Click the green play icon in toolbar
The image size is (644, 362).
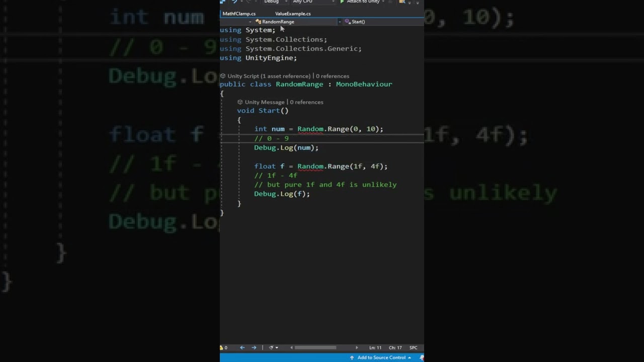[x=342, y=2]
